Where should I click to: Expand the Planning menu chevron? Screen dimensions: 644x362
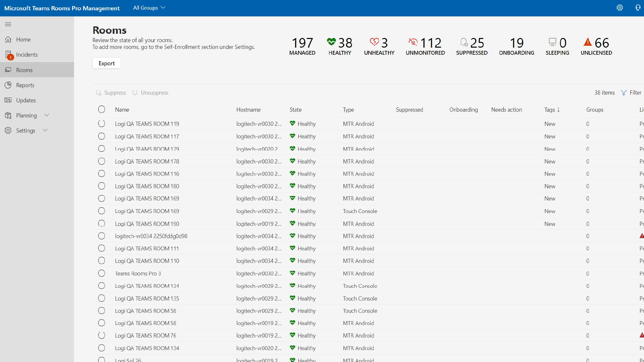(x=47, y=115)
